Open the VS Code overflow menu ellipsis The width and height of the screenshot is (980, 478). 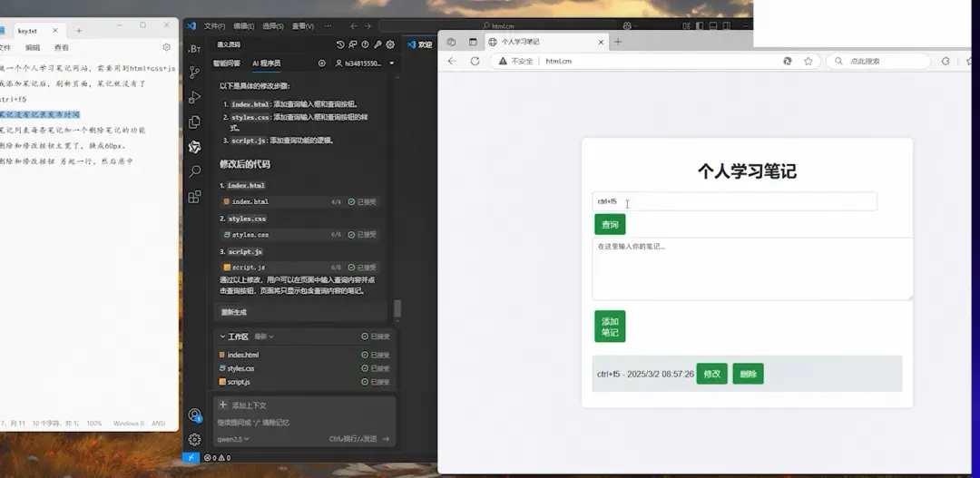pos(328,26)
